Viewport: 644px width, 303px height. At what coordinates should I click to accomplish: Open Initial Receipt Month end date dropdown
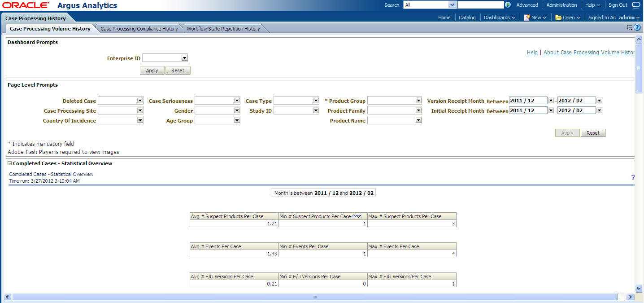pos(600,110)
